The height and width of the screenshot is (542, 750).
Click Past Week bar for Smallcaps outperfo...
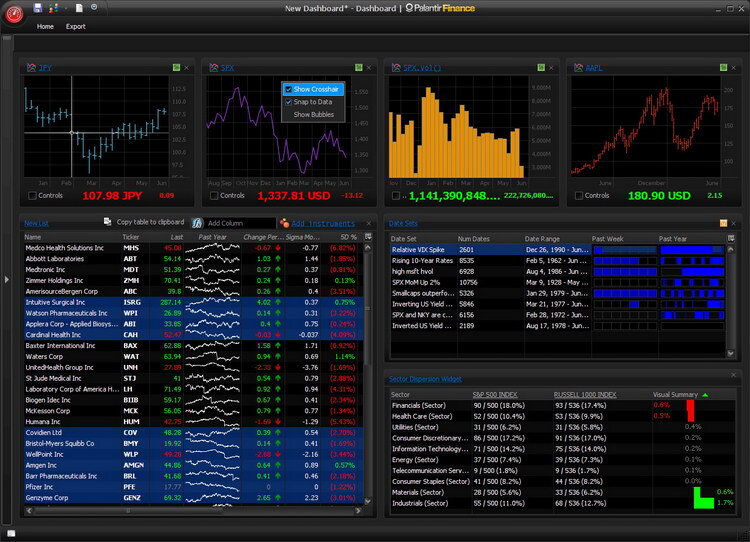tap(625, 293)
